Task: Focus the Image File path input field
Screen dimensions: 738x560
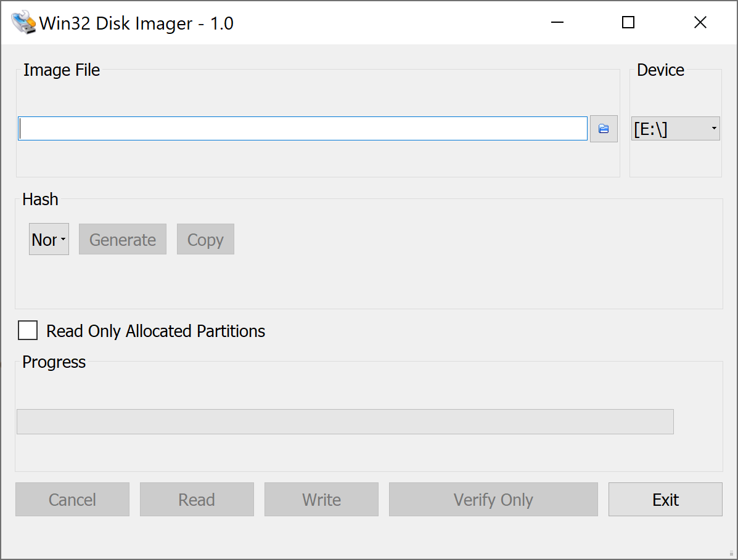Action: click(x=303, y=128)
